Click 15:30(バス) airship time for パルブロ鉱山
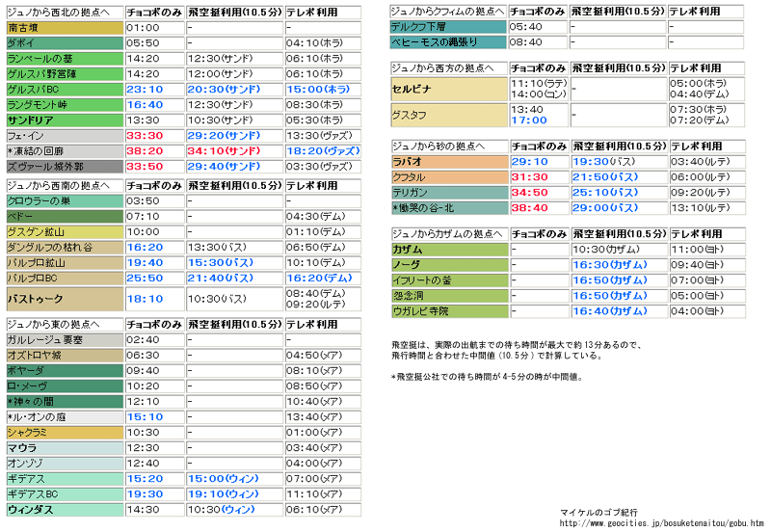The width and height of the screenshot is (771, 532). (x=221, y=263)
